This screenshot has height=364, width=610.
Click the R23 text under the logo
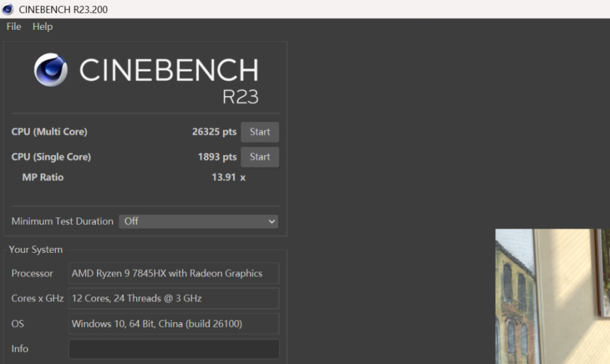click(240, 97)
